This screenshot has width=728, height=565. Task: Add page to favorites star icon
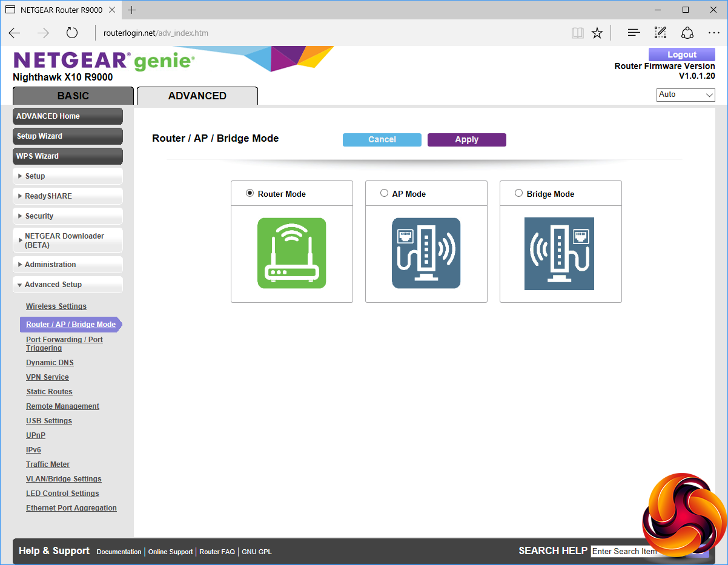597,33
